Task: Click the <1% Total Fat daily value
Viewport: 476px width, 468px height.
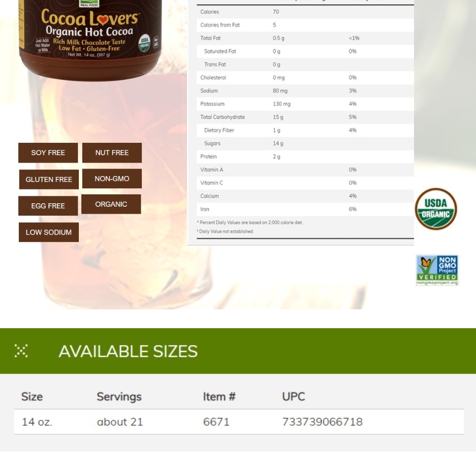Action: 354,38
